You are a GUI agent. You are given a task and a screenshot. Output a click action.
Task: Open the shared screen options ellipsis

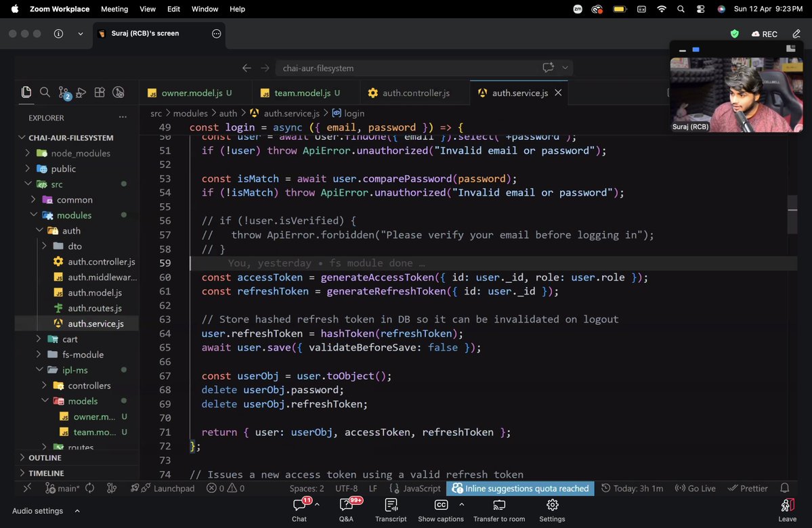pos(217,34)
